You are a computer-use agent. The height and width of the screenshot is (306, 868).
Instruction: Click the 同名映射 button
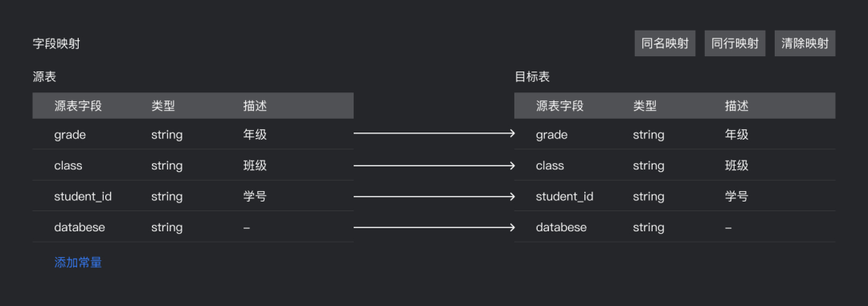coord(665,43)
